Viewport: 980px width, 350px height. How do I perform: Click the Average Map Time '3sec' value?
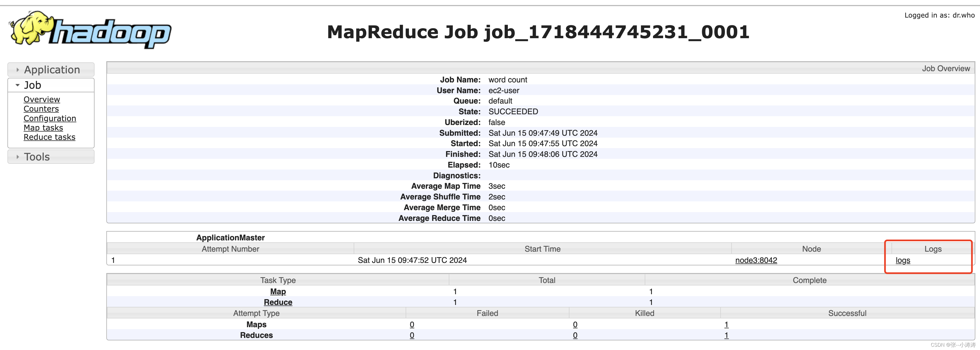coord(497,186)
